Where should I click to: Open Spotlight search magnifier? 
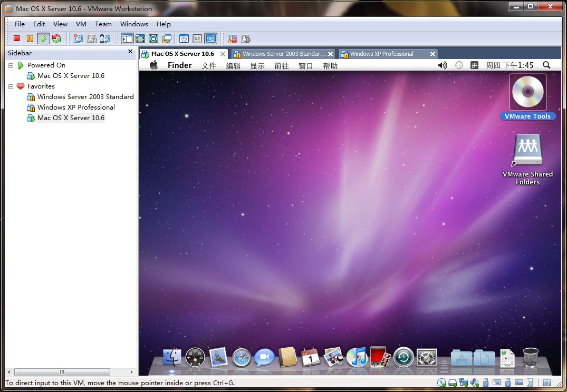[546, 65]
